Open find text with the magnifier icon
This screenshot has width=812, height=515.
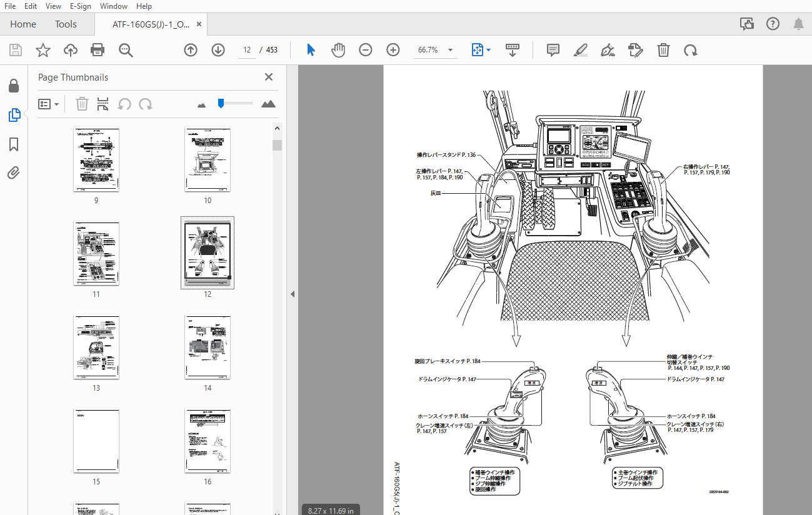pos(126,50)
